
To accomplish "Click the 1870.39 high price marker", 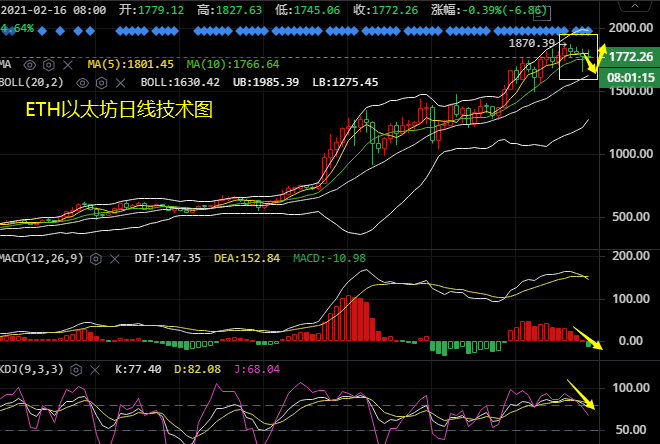I will pos(531,44).
